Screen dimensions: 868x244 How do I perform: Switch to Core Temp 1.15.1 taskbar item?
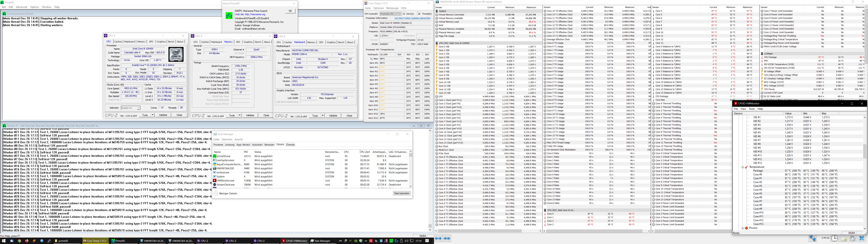click(96, 241)
